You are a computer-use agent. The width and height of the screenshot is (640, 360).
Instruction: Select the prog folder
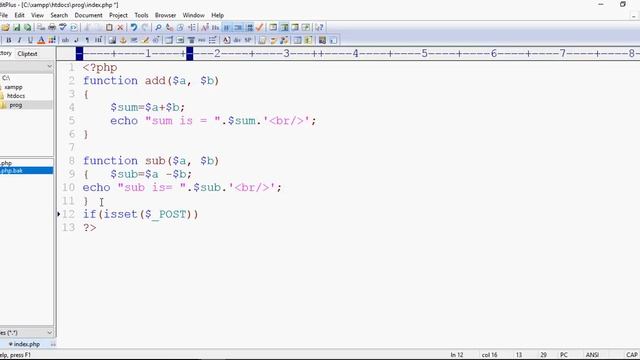point(16,105)
